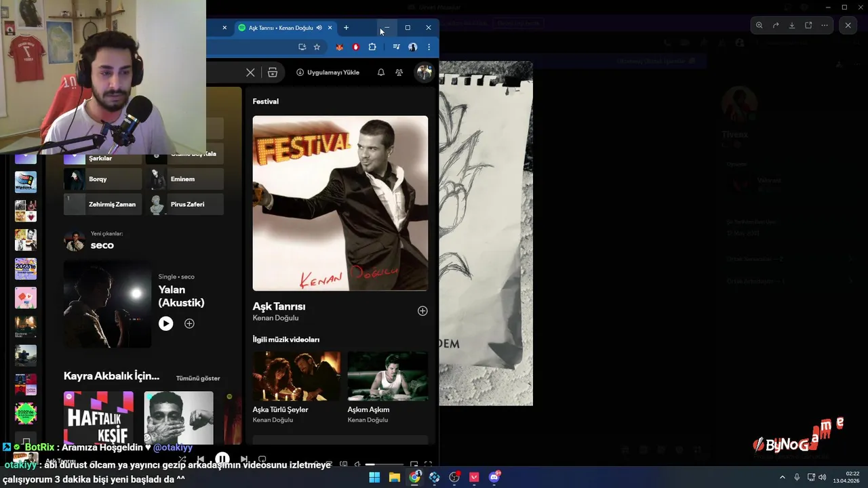This screenshot has width=868, height=488.
Task: Open the Spotify Browse icon beside search
Action: click(273, 73)
